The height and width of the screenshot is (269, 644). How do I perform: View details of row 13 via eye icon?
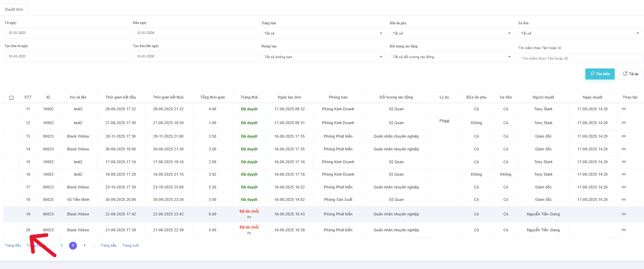click(624, 136)
